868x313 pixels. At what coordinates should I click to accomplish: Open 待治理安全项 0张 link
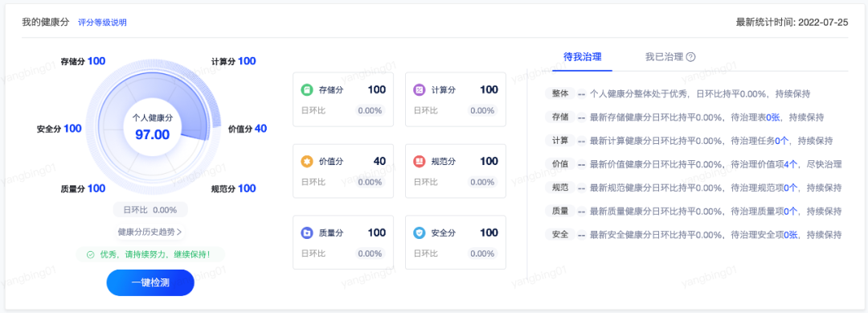[x=791, y=235]
